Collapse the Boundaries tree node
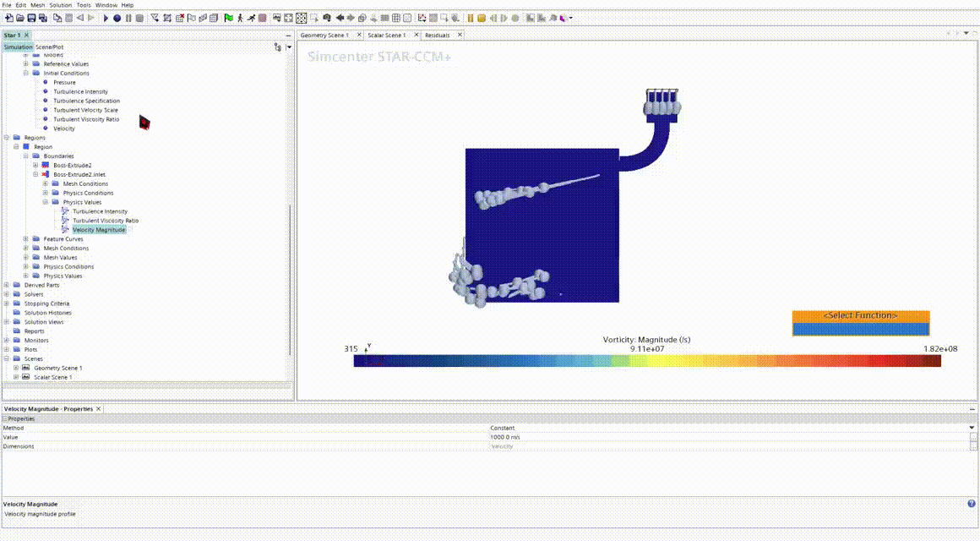This screenshot has height=541, width=980. click(25, 156)
